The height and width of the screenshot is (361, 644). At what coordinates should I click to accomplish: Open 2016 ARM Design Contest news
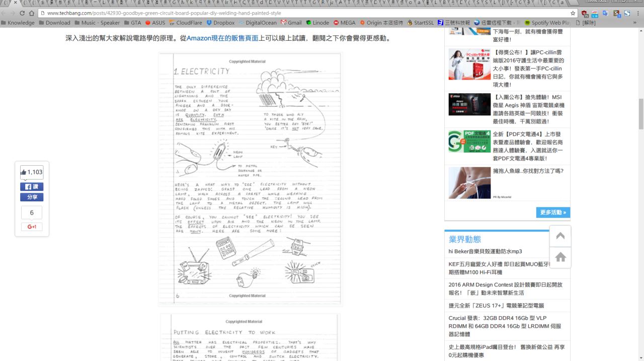pyautogui.click(x=506, y=288)
